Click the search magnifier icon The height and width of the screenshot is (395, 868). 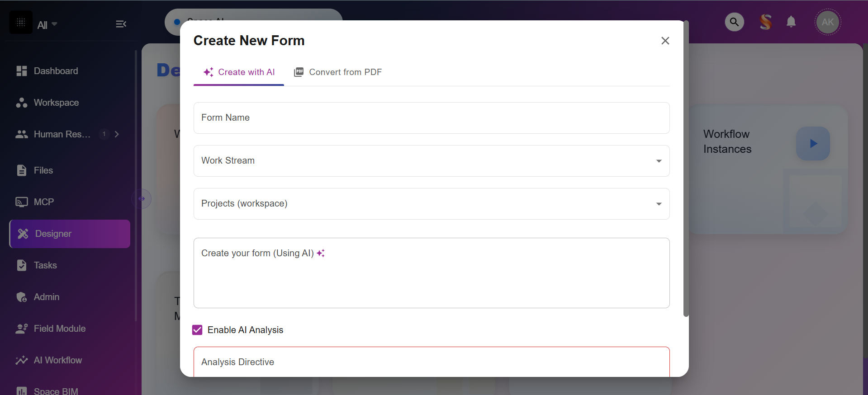pyautogui.click(x=734, y=22)
